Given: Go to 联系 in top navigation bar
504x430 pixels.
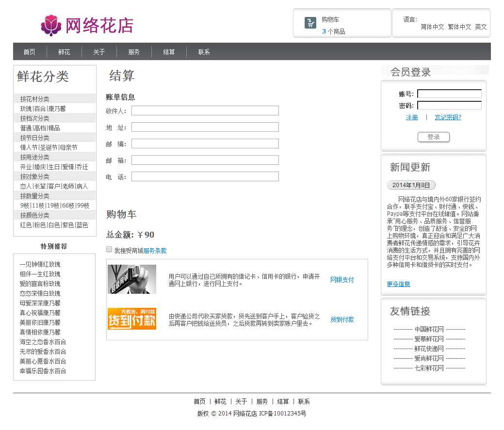Looking at the screenshot, I should coord(204,52).
